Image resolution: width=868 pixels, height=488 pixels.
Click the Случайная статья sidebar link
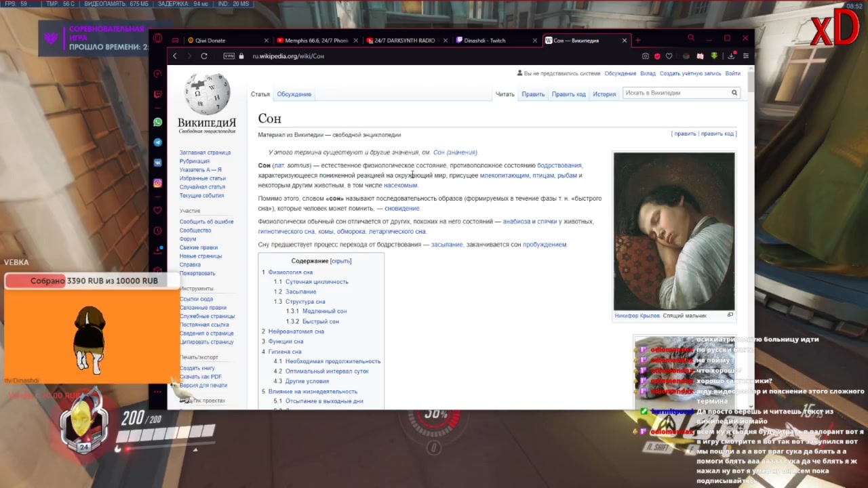[x=202, y=187]
